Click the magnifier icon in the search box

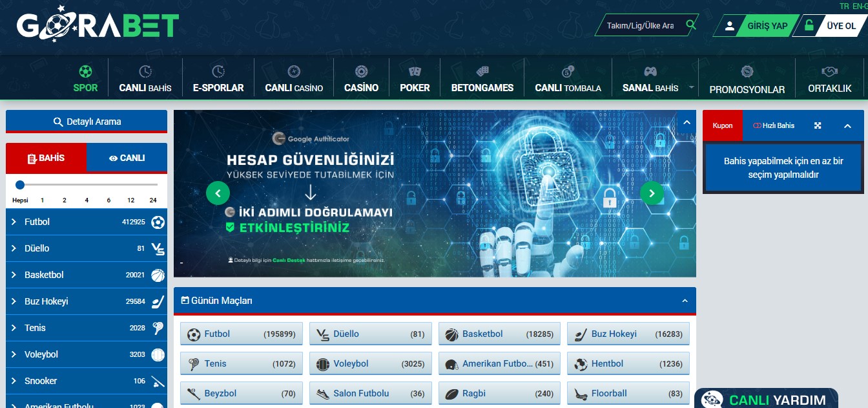tap(691, 25)
